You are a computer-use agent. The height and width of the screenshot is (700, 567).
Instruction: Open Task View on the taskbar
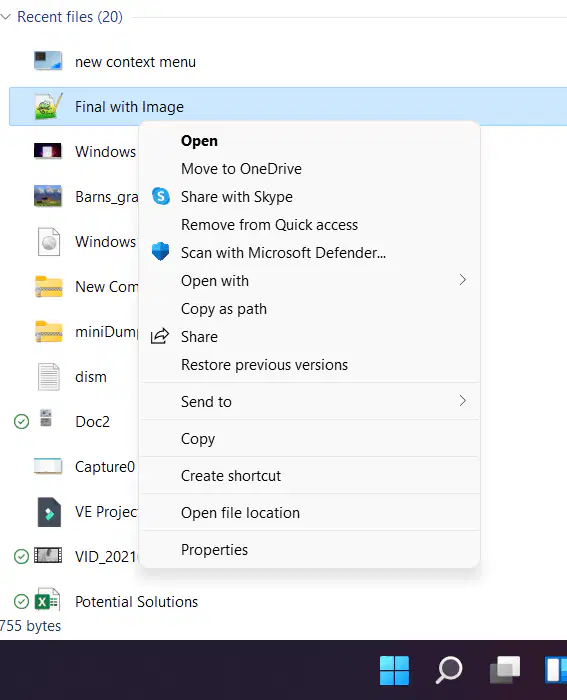(x=505, y=670)
